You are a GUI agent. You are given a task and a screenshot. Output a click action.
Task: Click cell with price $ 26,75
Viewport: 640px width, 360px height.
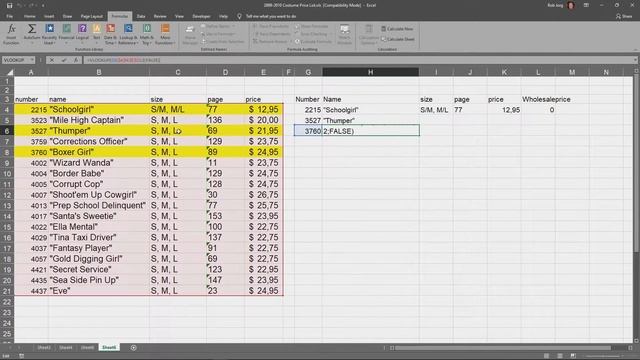coord(263,195)
